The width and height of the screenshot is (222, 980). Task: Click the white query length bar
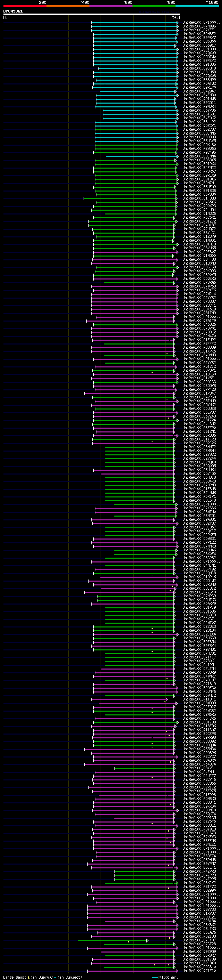click(92, 14)
